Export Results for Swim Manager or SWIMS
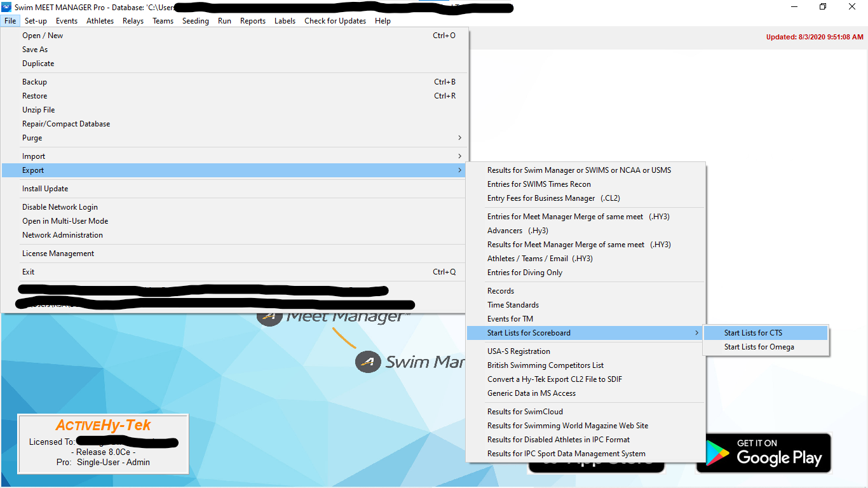Image resolution: width=868 pixels, height=488 pixels. tap(586, 170)
